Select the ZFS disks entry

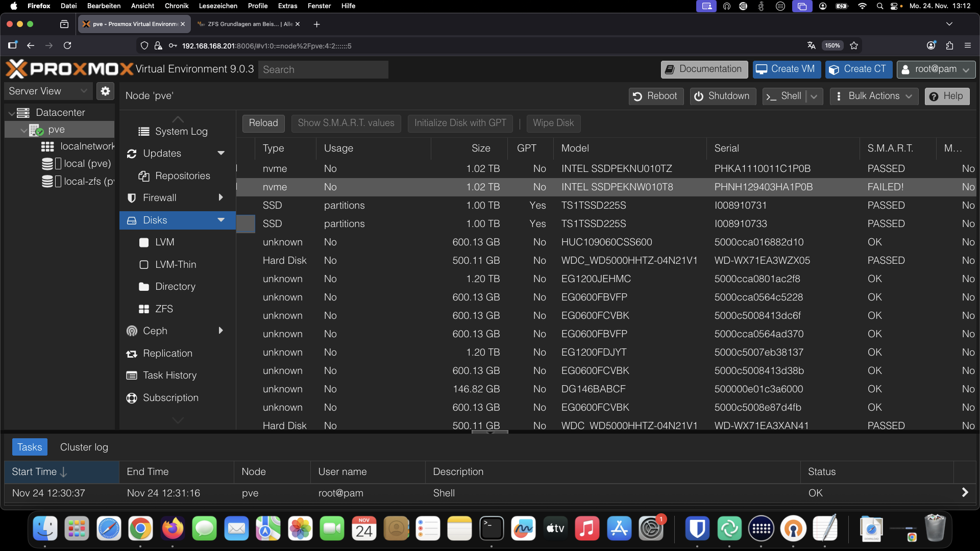[163, 309]
